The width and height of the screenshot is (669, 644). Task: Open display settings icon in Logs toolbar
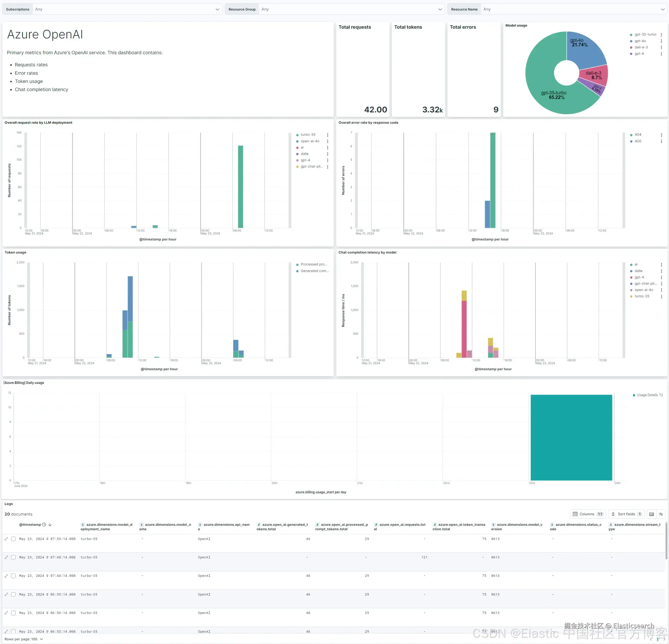661,514
